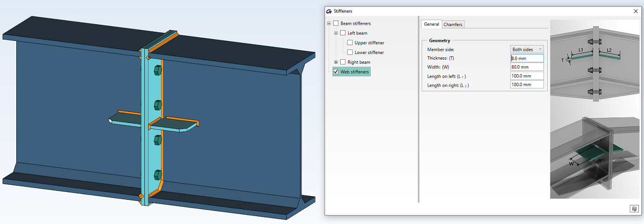
Task: Click the 3D view icon at dialog bottom-right
Action: pos(634,209)
